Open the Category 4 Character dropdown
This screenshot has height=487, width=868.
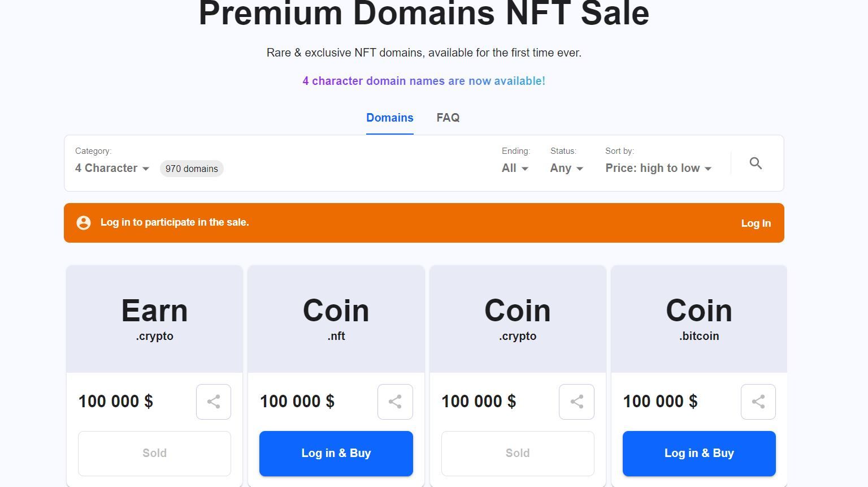pos(112,169)
